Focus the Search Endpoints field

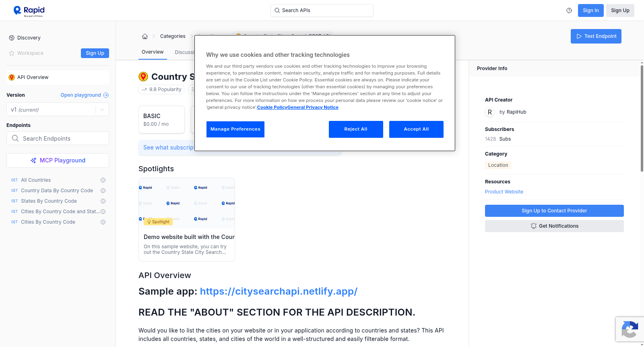tap(58, 138)
